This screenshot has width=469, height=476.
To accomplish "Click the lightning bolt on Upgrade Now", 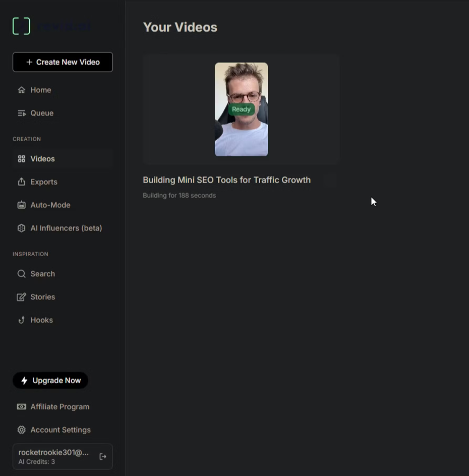I will [x=25, y=381].
